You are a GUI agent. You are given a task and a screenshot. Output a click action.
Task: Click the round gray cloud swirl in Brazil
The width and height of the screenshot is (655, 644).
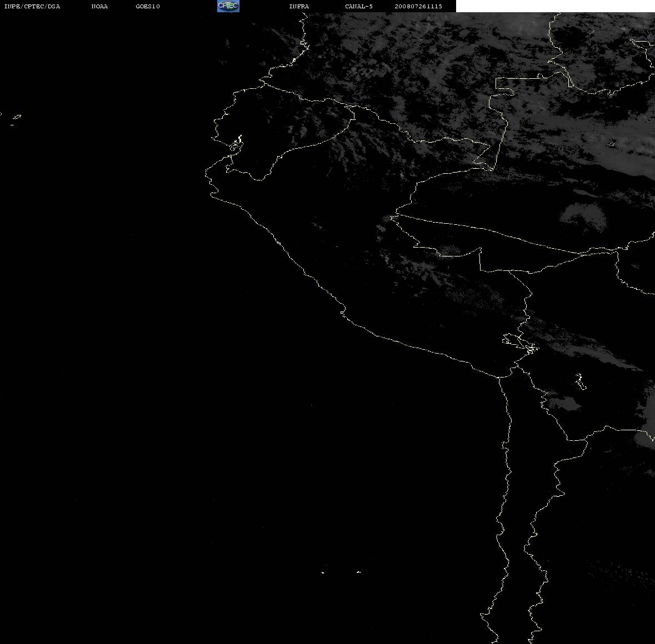pos(583,218)
